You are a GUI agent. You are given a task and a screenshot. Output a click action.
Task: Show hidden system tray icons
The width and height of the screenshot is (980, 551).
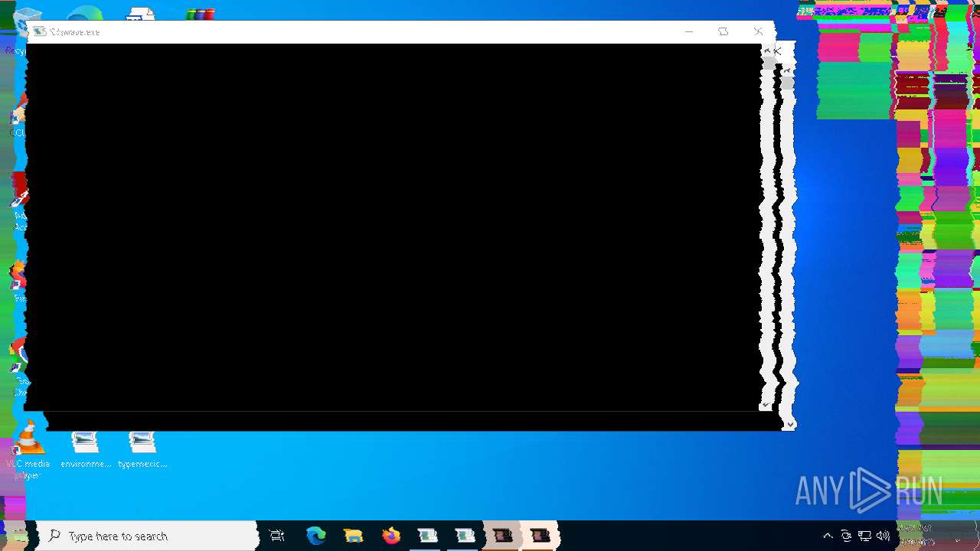point(828,536)
